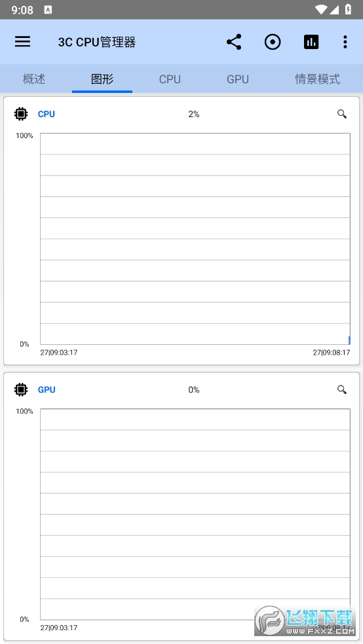Go to the 情景模式 tab
Screen dimensions: 363x644
pyautogui.click(x=317, y=79)
